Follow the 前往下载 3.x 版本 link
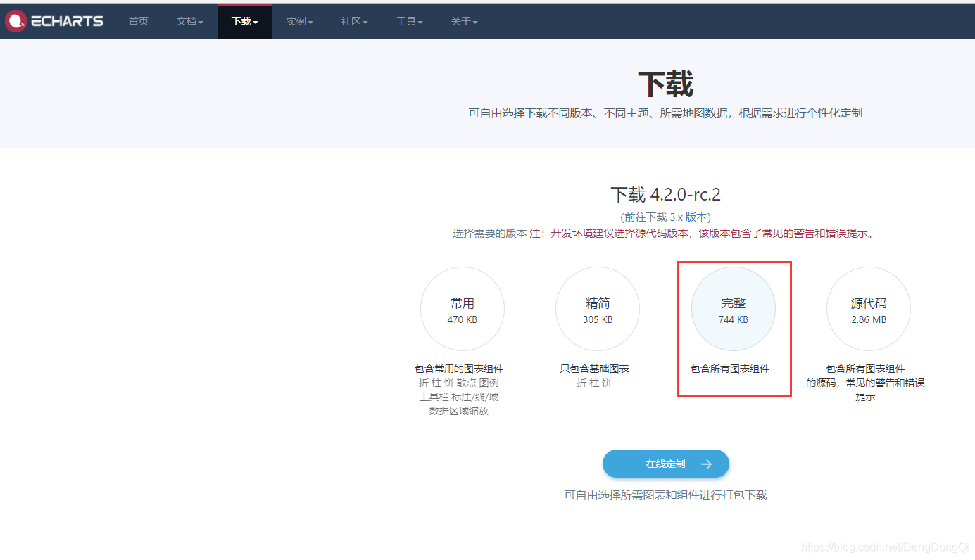975x560 pixels. (665, 217)
